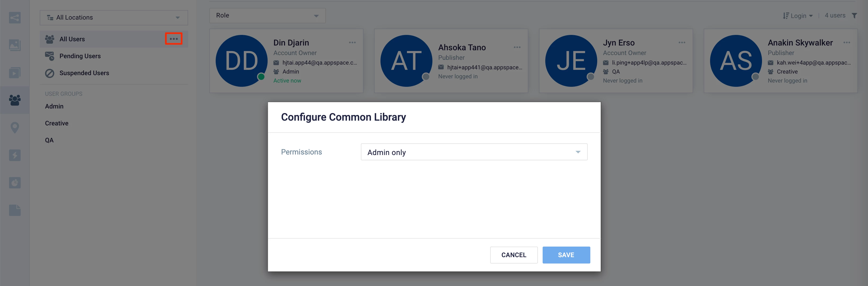
Task: Open All Users ellipsis options menu
Action: [x=174, y=39]
